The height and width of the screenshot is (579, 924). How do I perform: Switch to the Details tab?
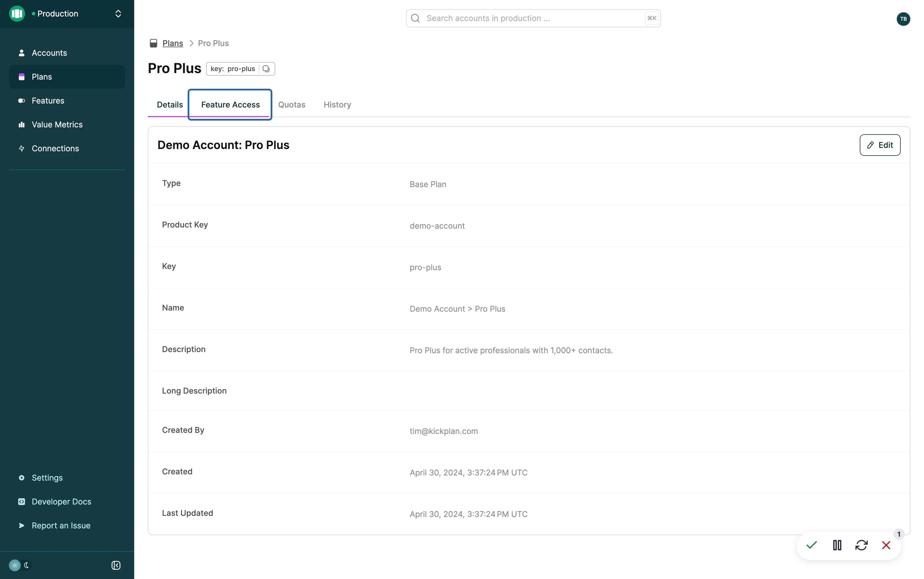(x=169, y=105)
